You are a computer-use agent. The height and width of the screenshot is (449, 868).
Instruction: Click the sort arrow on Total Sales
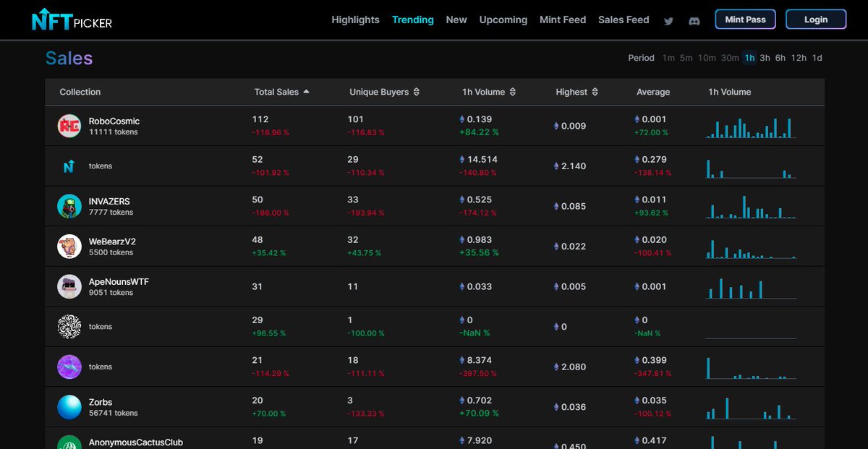(306, 92)
